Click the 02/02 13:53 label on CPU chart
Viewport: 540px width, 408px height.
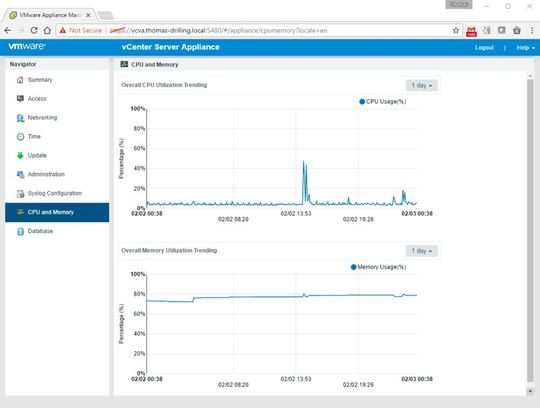[x=296, y=213]
